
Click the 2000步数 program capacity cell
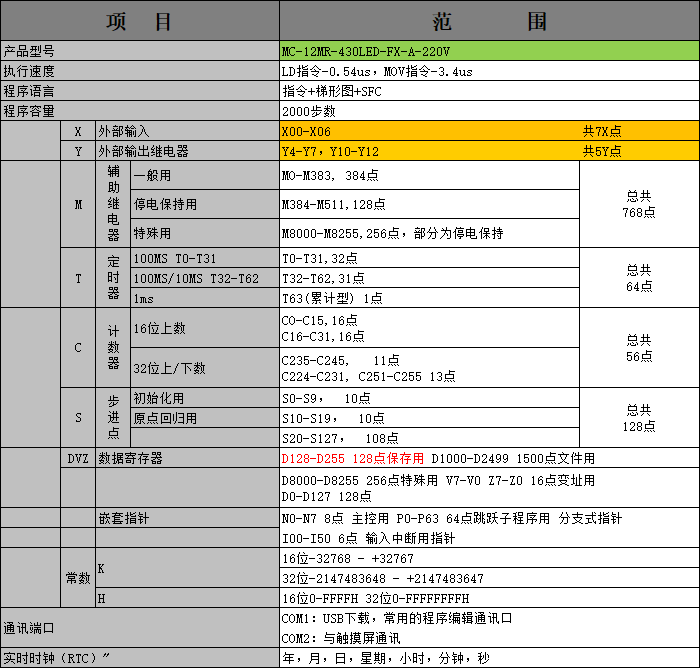(x=489, y=111)
